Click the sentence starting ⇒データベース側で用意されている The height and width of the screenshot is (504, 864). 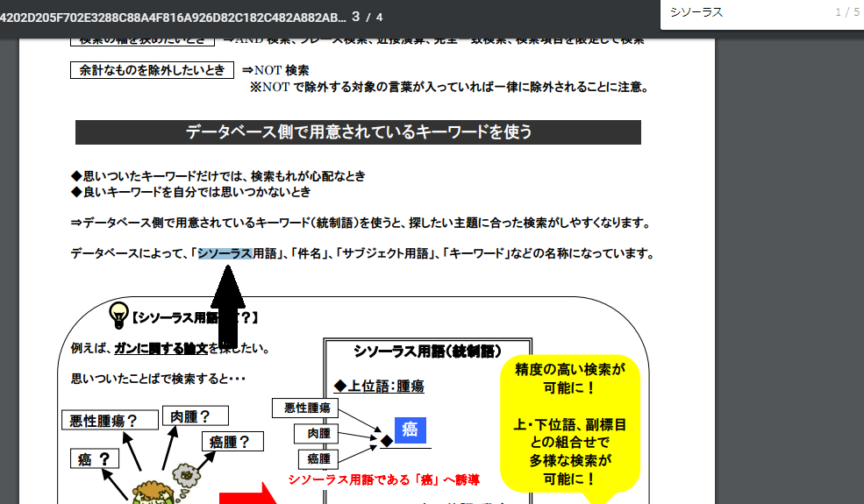[361, 224]
